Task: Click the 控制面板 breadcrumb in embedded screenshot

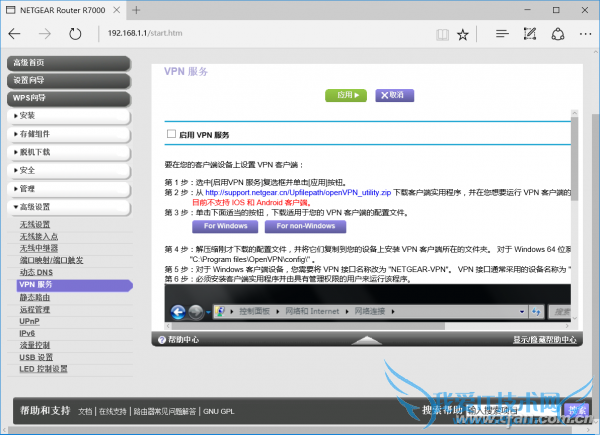Action: (x=254, y=311)
